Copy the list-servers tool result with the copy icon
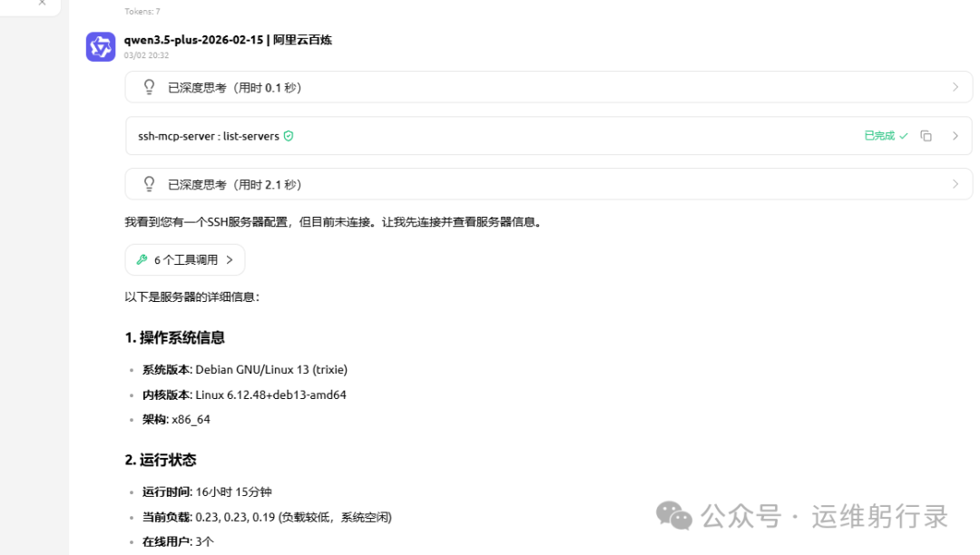Screen dimensions: 980x555 point(926,136)
